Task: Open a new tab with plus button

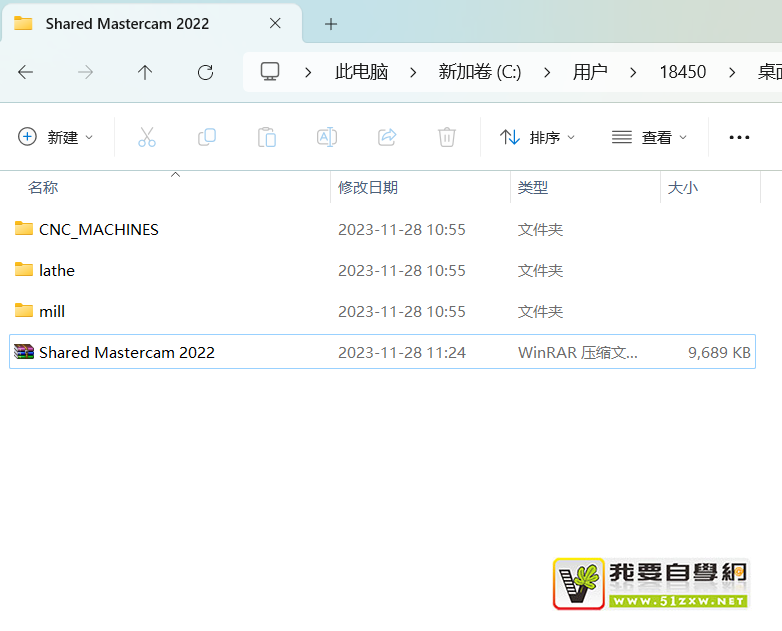Action: pyautogui.click(x=331, y=23)
